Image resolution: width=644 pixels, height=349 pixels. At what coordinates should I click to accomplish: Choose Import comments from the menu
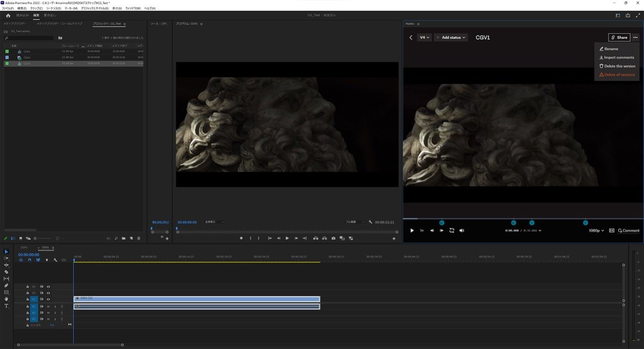point(618,57)
